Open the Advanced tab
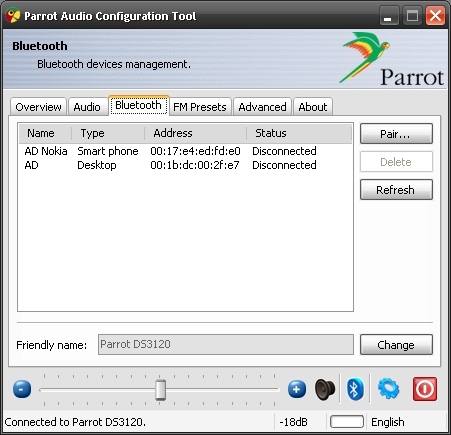This screenshot has height=435, width=451. (x=262, y=107)
